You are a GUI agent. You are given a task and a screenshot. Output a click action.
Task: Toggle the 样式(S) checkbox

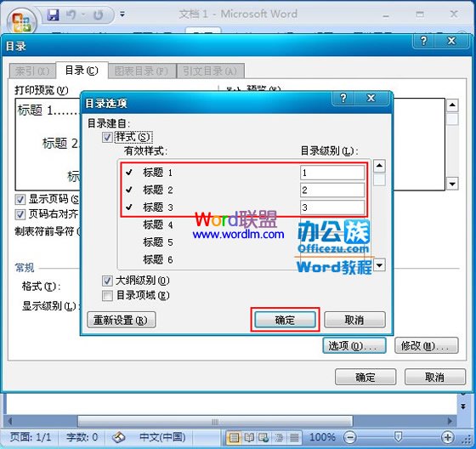point(107,137)
